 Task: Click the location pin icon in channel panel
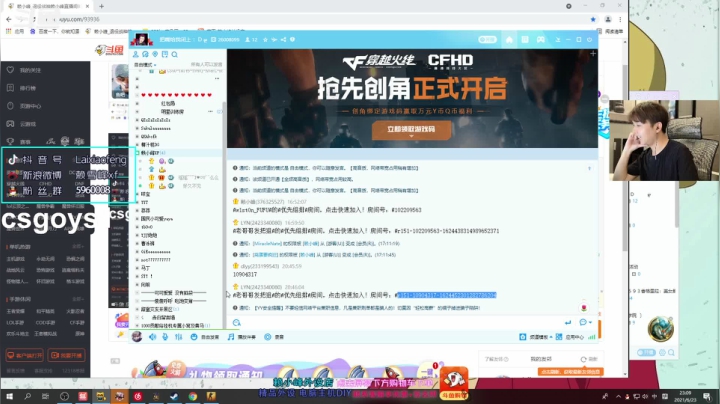[155, 54]
